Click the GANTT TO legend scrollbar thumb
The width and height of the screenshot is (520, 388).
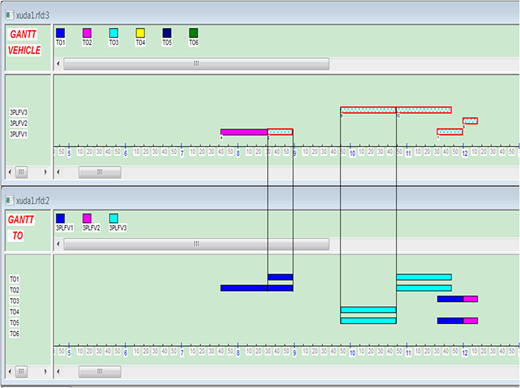(196, 244)
